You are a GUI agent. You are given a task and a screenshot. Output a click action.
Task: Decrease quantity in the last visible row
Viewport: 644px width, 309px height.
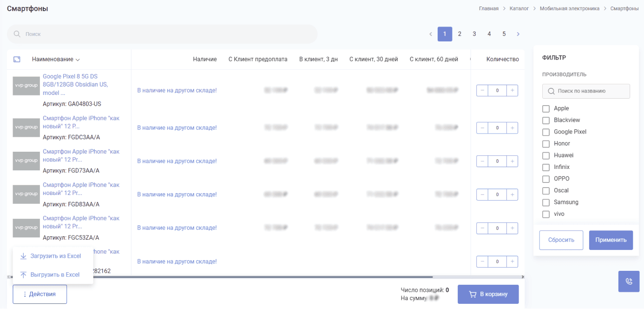coord(482,262)
